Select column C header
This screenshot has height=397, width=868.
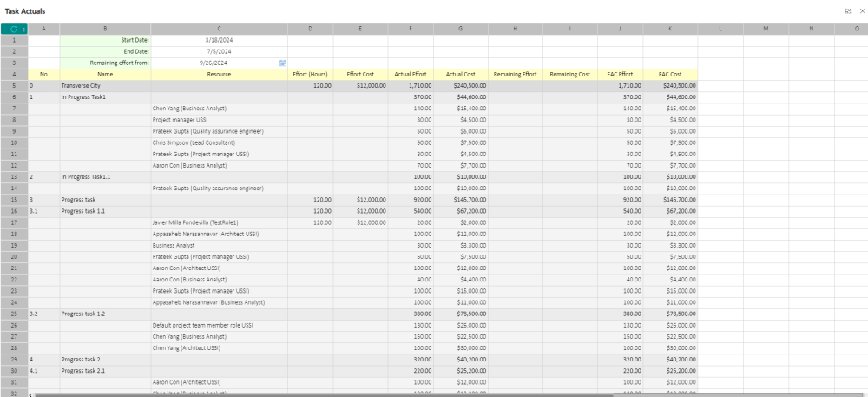click(220, 29)
